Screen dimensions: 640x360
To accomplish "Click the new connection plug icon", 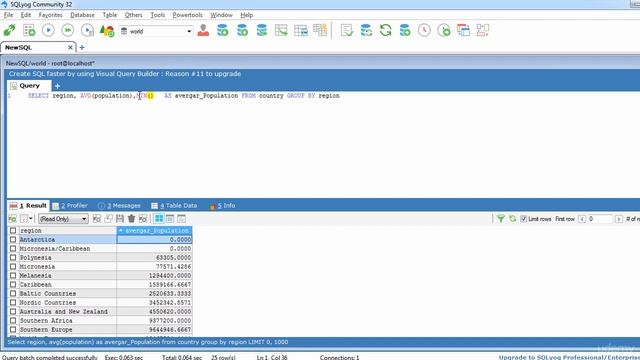I will click(x=9, y=30).
